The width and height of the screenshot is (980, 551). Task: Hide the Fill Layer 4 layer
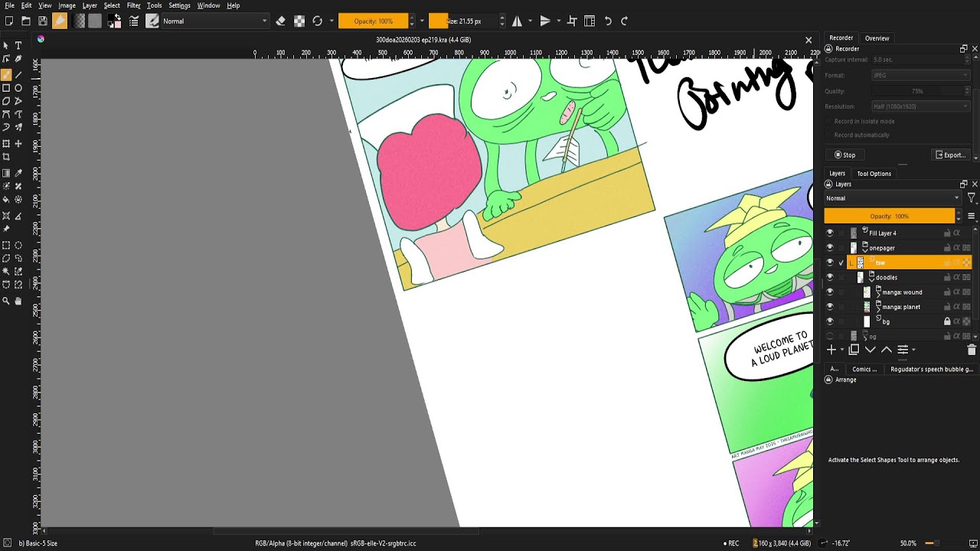(x=830, y=233)
